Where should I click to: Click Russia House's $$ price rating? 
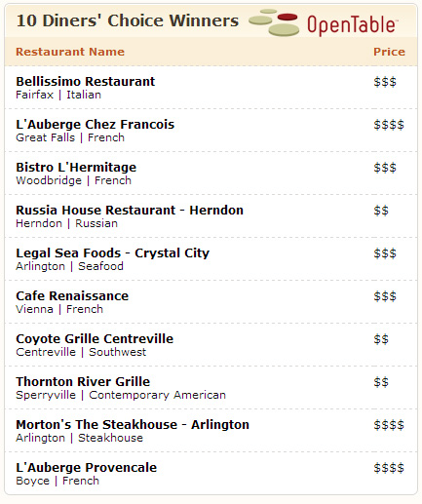tap(381, 211)
